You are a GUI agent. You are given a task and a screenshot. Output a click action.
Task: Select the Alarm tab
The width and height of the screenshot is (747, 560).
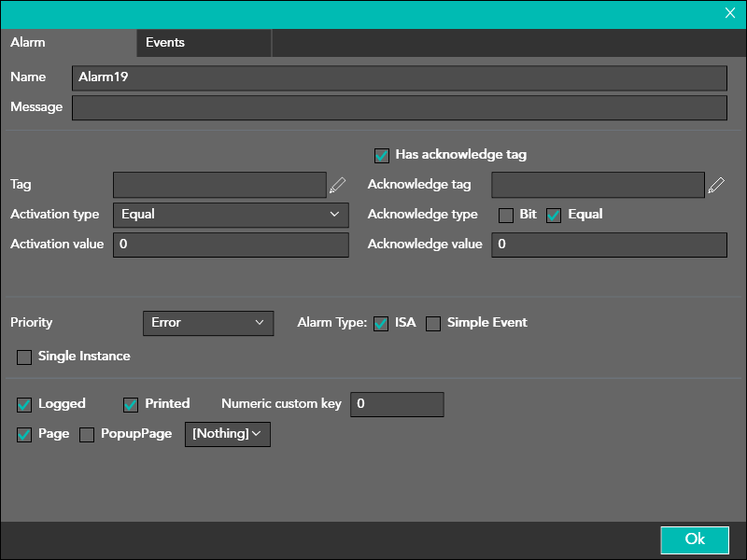pos(28,43)
